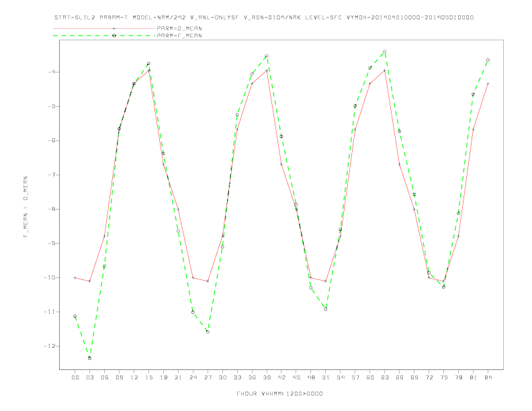Click the x-axis tick label 72
Viewport: 532px width, 411px height.
coord(429,377)
